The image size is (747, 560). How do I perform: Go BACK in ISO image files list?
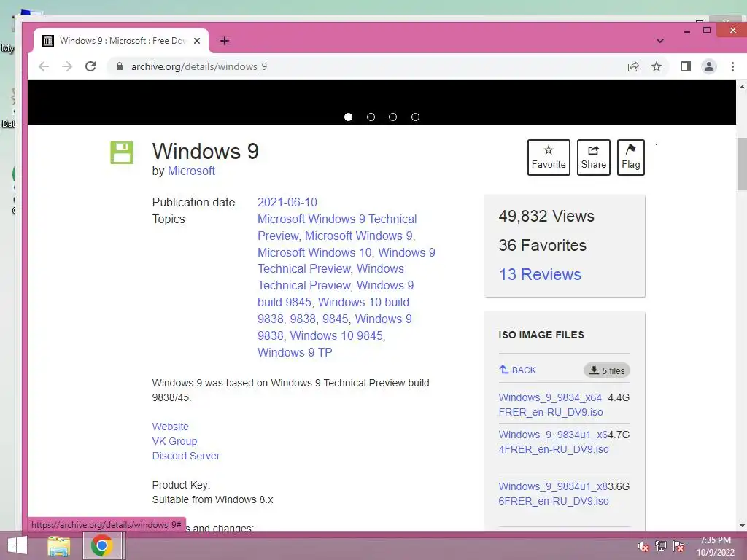pyautogui.click(x=517, y=370)
